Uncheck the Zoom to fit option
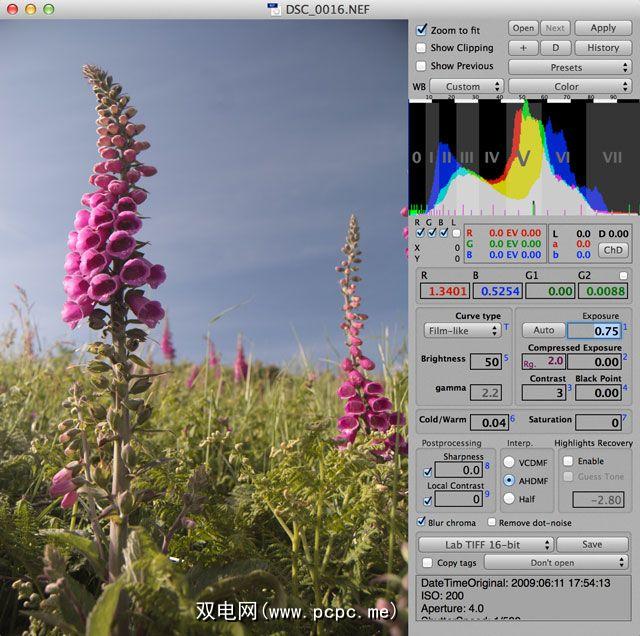 point(421,30)
